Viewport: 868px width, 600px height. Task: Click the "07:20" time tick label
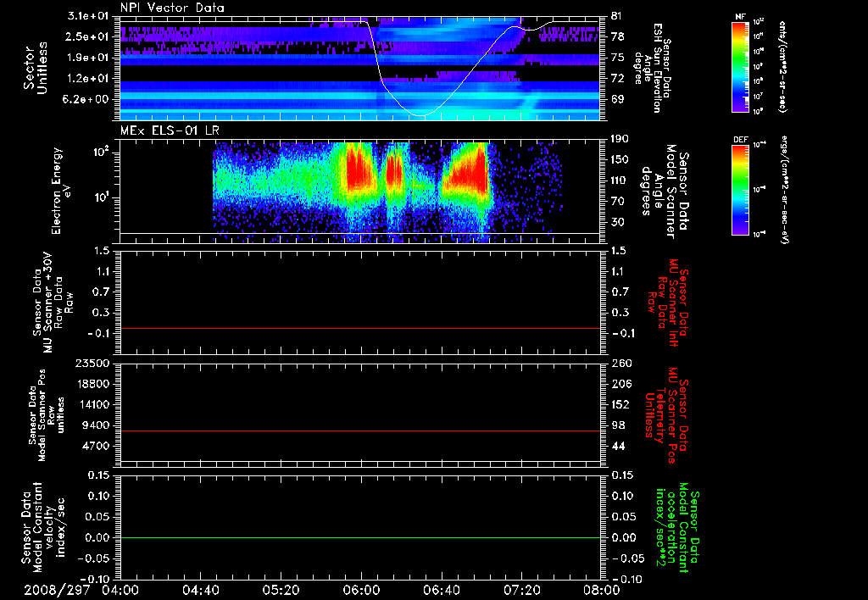(521, 591)
